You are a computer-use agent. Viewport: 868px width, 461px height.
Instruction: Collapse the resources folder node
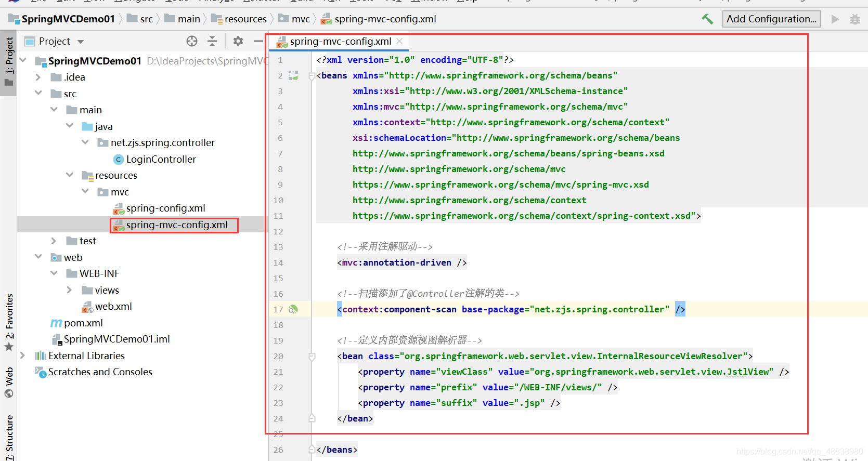coord(69,175)
